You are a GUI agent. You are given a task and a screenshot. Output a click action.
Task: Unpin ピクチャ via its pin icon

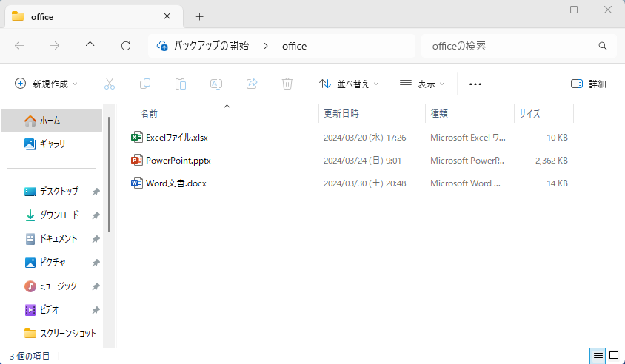click(96, 263)
